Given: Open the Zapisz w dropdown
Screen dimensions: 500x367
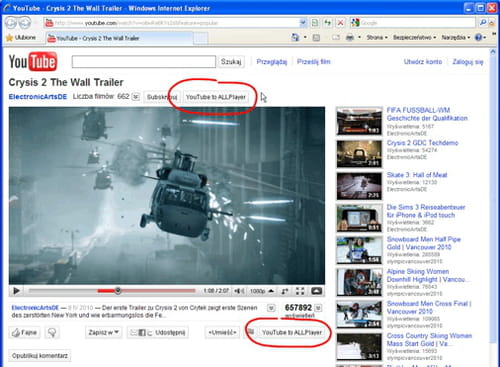Looking at the screenshot, I should click(104, 332).
